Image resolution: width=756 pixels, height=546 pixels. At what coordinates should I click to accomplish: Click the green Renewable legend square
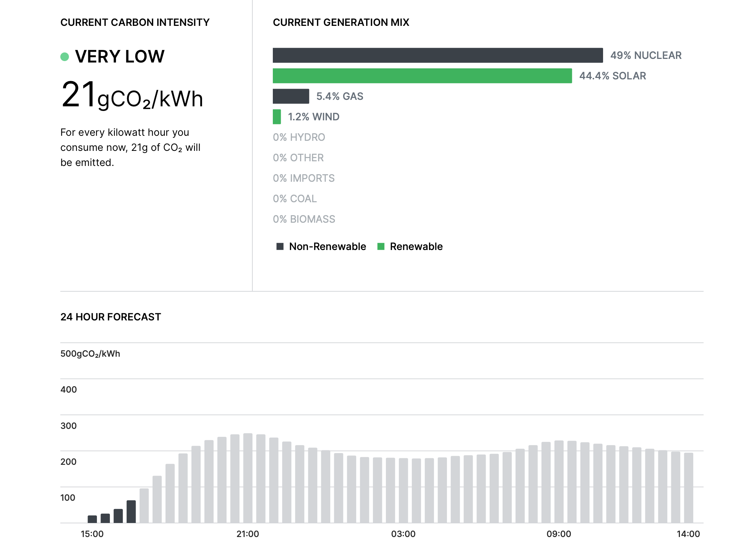tap(381, 246)
